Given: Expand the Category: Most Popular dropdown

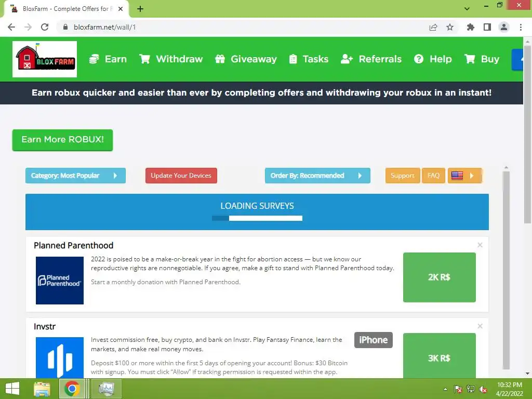Looking at the screenshot, I should pos(75,176).
